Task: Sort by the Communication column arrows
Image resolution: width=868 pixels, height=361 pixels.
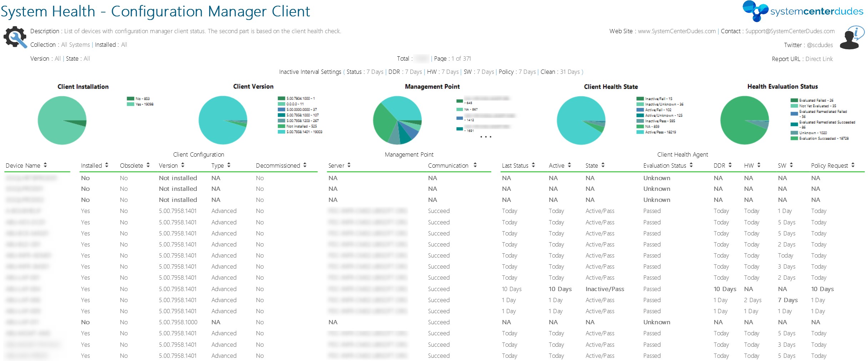Action: click(x=475, y=165)
